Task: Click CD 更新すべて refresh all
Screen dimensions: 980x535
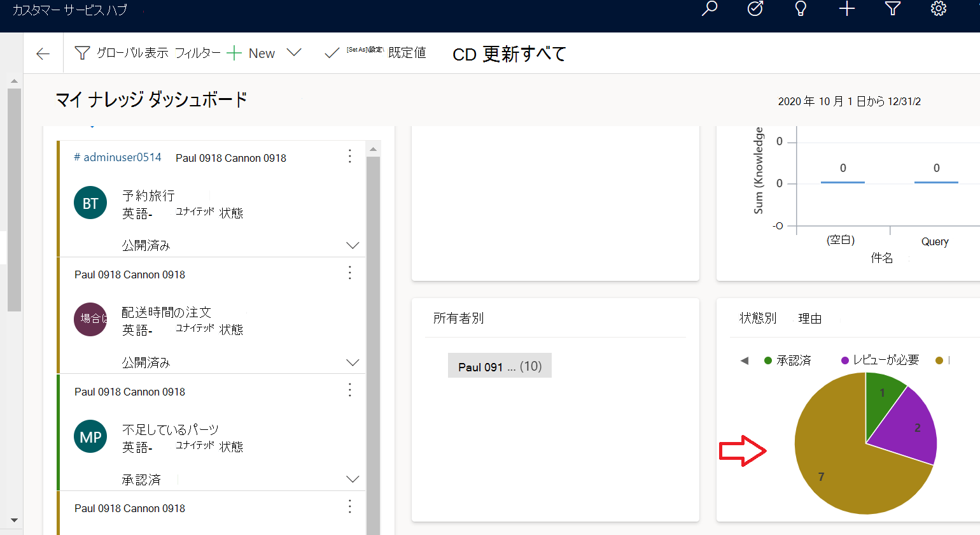Action: [x=509, y=54]
